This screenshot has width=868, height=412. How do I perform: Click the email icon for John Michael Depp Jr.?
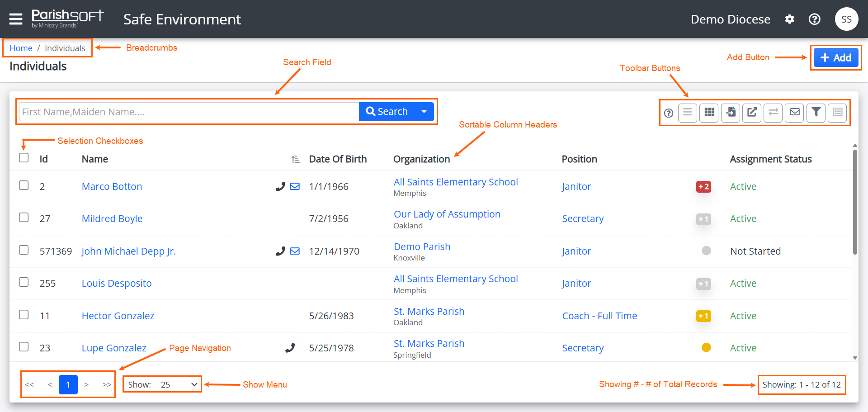pos(295,251)
